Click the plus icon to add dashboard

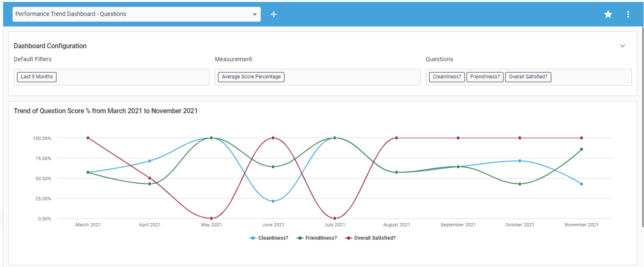(273, 14)
